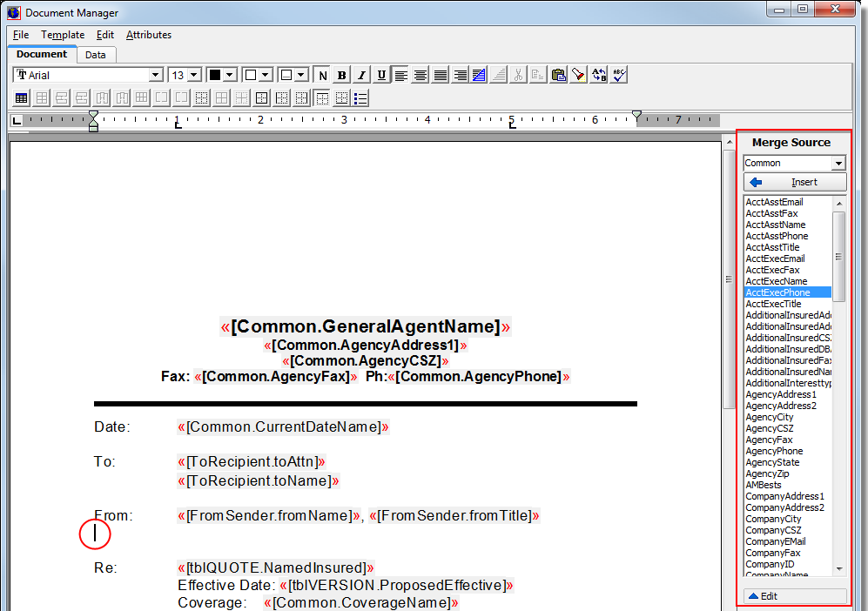
Task: Click the center align icon
Action: (x=421, y=75)
